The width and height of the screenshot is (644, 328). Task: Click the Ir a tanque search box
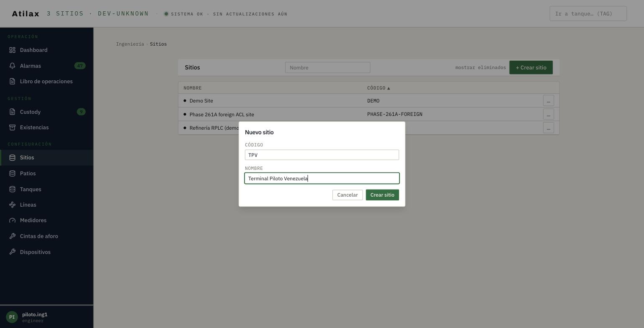588,14
